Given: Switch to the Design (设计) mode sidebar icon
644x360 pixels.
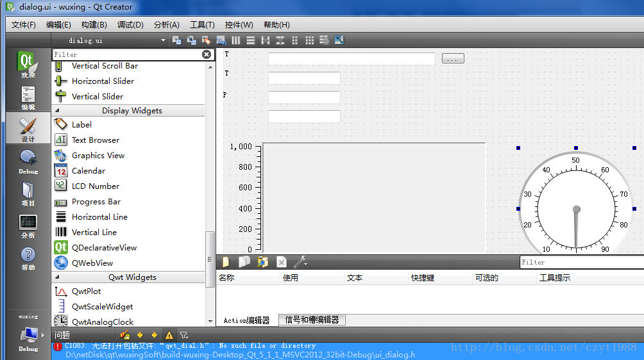Looking at the screenshot, I should tap(28, 129).
